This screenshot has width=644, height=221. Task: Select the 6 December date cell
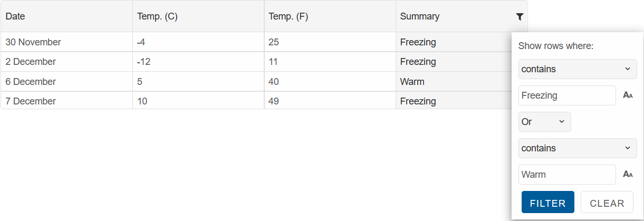click(x=66, y=82)
